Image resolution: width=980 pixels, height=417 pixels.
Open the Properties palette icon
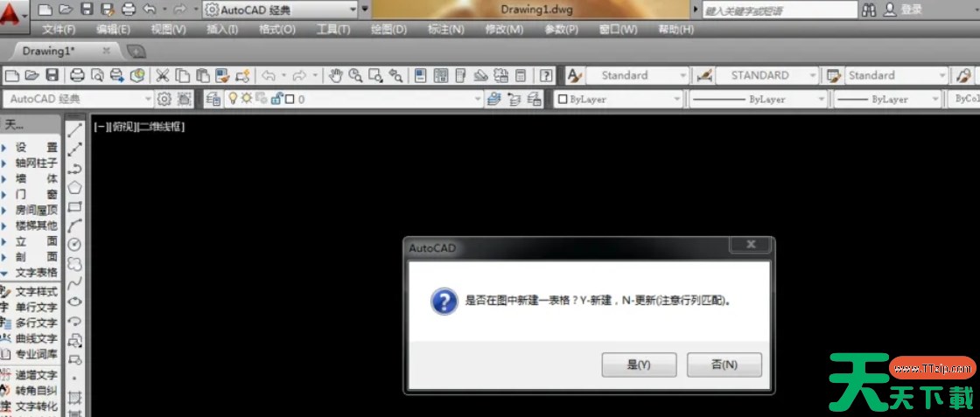(x=421, y=75)
